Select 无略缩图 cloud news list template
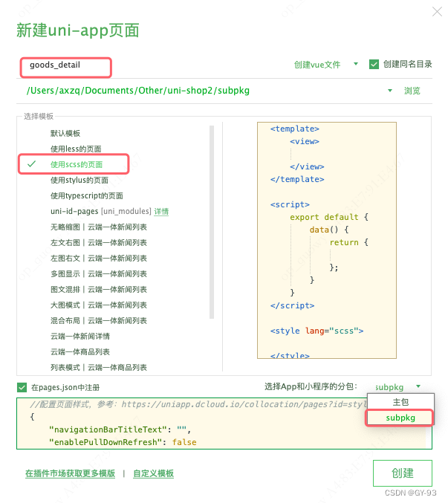The image size is (448, 503). (99, 227)
